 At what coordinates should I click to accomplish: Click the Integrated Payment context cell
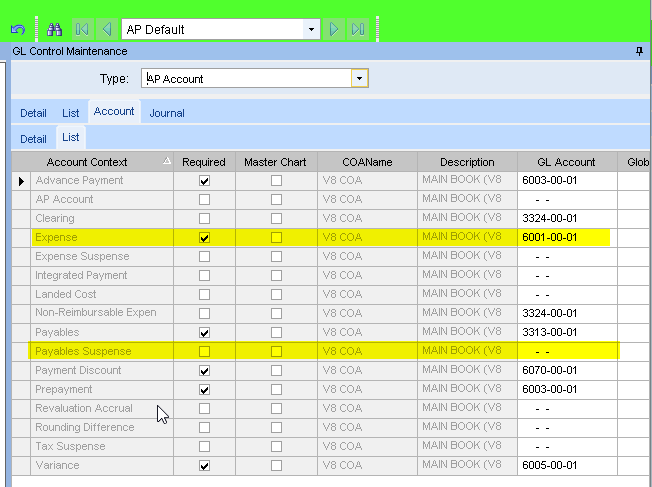click(102, 275)
